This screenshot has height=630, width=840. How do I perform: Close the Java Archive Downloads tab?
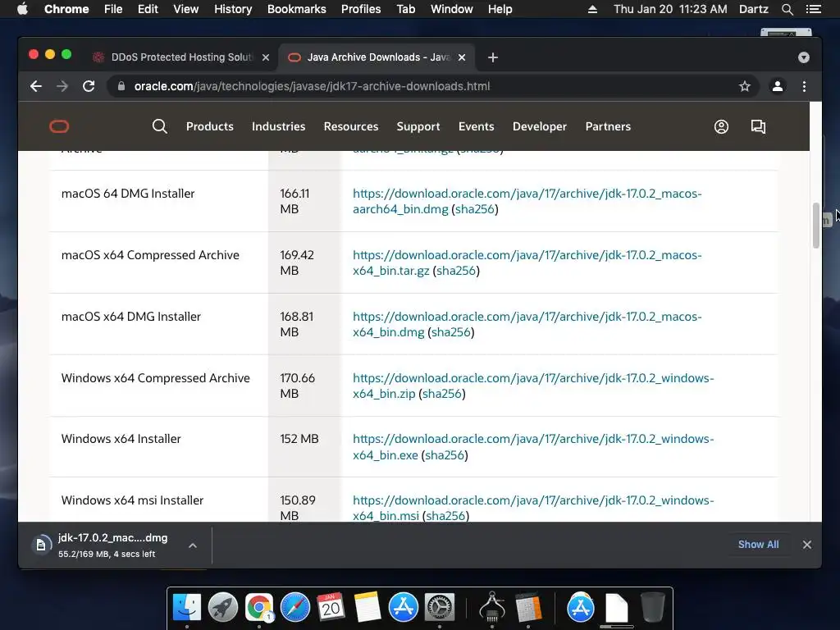(x=462, y=57)
